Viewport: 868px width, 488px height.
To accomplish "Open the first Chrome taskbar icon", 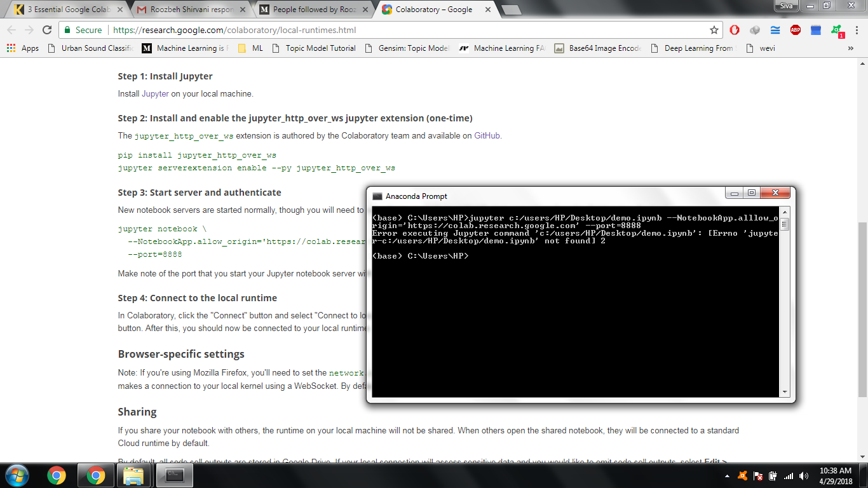I will pyautogui.click(x=57, y=475).
